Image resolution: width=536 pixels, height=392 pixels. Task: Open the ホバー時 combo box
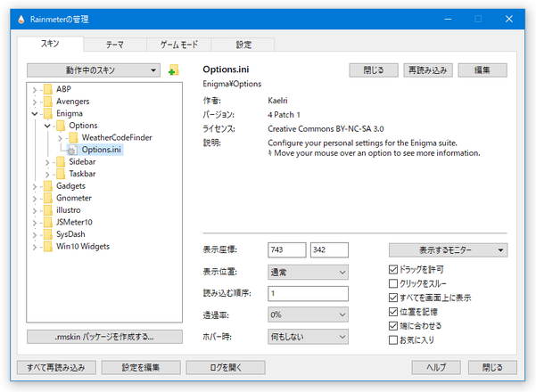pos(308,337)
